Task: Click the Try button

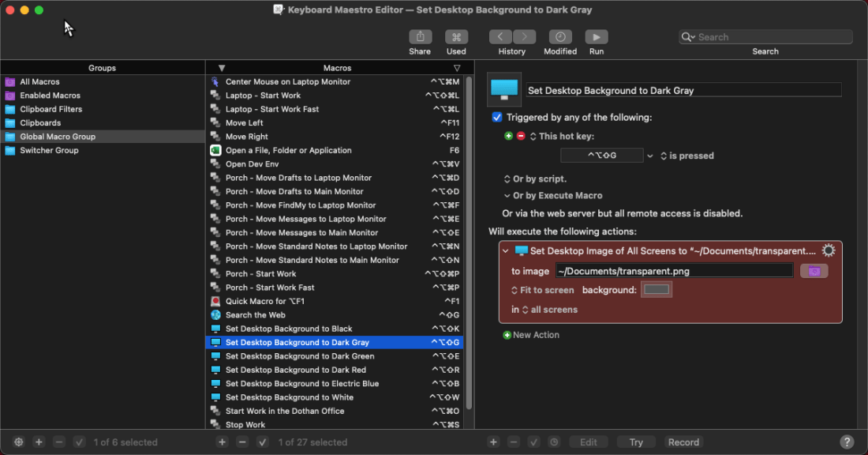Action: point(636,442)
